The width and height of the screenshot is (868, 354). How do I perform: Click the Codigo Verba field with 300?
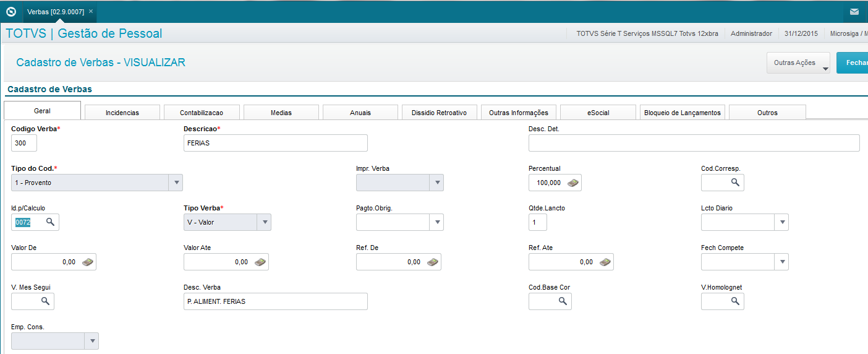coord(24,143)
